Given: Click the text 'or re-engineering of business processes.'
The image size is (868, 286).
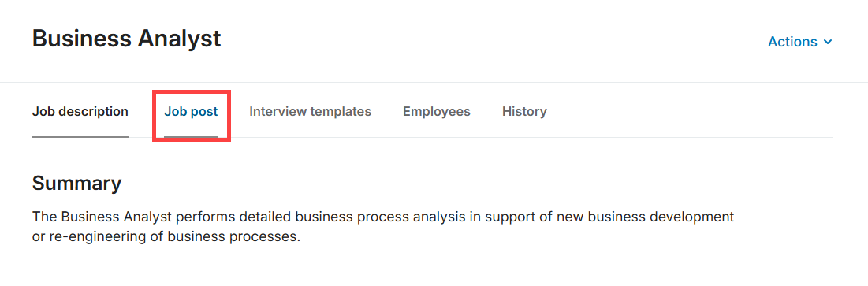Looking at the screenshot, I should pyautogui.click(x=166, y=237).
